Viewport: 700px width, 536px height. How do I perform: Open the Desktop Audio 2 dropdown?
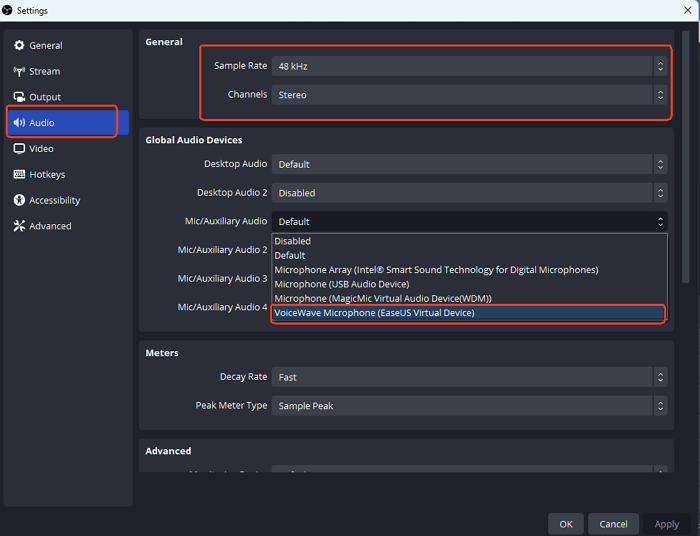click(x=469, y=193)
